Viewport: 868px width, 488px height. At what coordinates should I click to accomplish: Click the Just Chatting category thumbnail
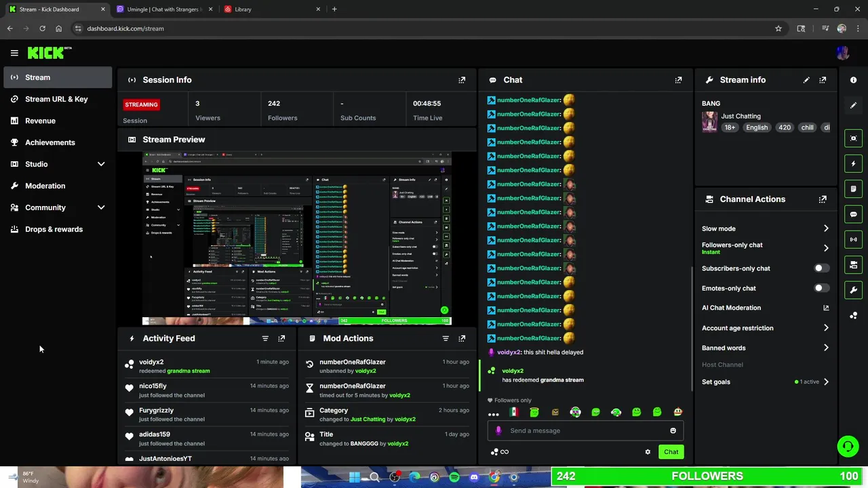[x=709, y=122]
